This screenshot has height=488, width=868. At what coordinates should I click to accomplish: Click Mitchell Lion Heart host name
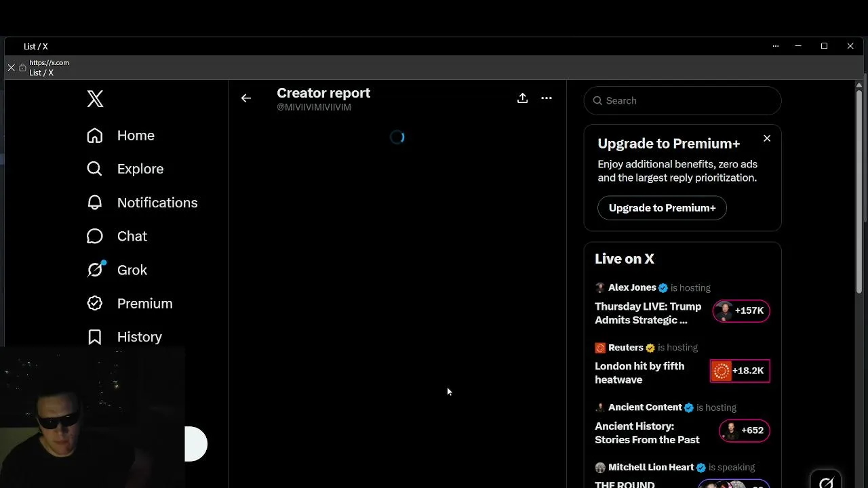pyautogui.click(x=651, y=467)
